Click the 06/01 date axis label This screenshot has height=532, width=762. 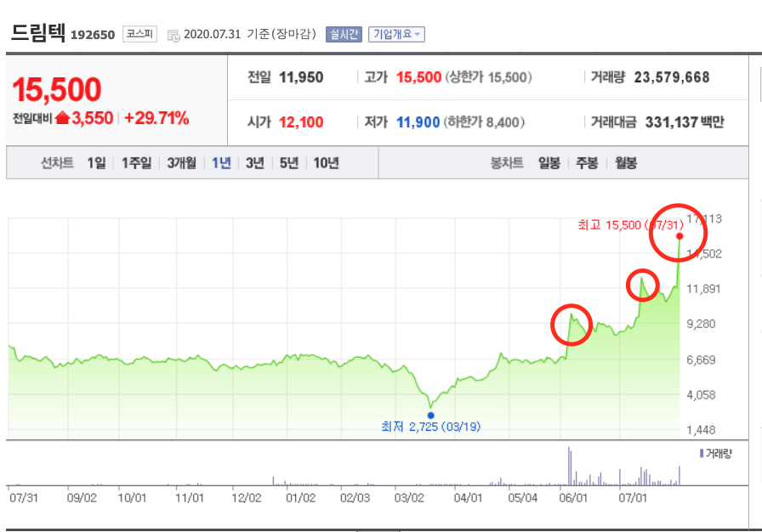pyautogui.click(x=573, y=498)
